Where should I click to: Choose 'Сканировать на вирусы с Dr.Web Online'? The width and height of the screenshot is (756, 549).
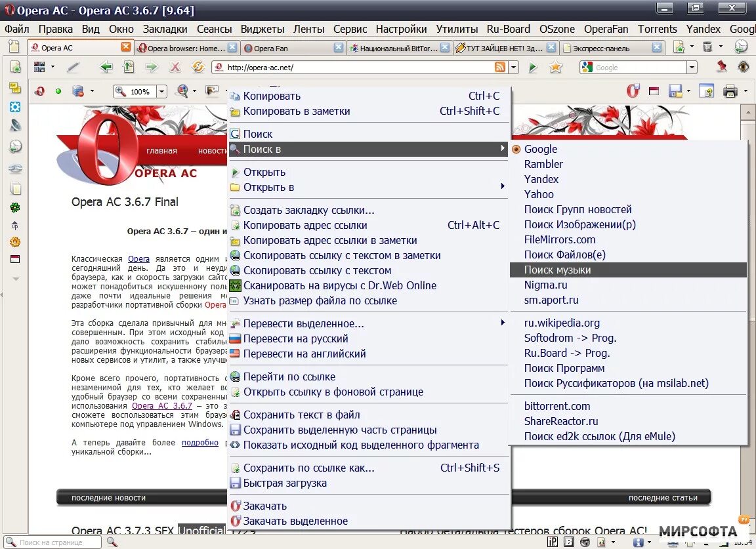(369, 285)
